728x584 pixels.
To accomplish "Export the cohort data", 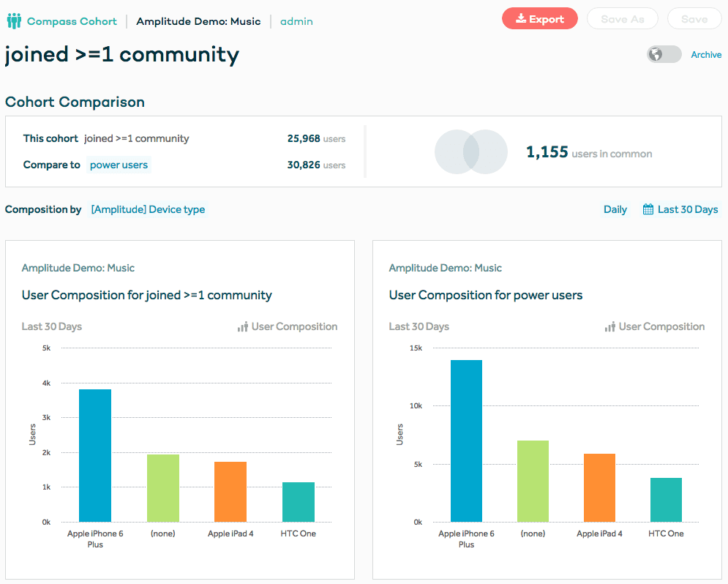I will pos(540,18).
